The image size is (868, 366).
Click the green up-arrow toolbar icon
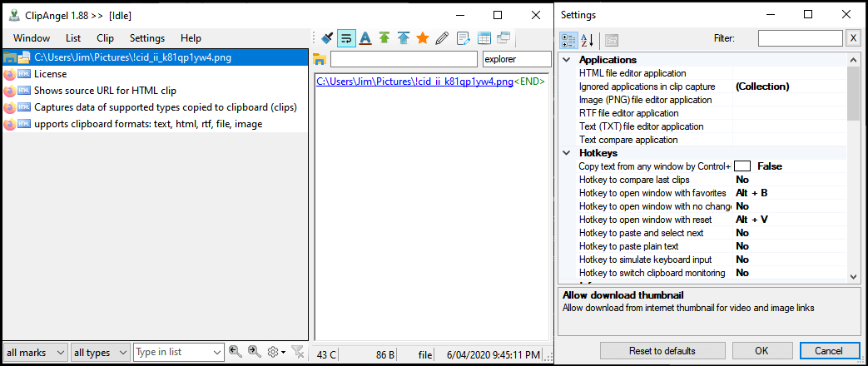pyautogui.click(x=384, y=38)
